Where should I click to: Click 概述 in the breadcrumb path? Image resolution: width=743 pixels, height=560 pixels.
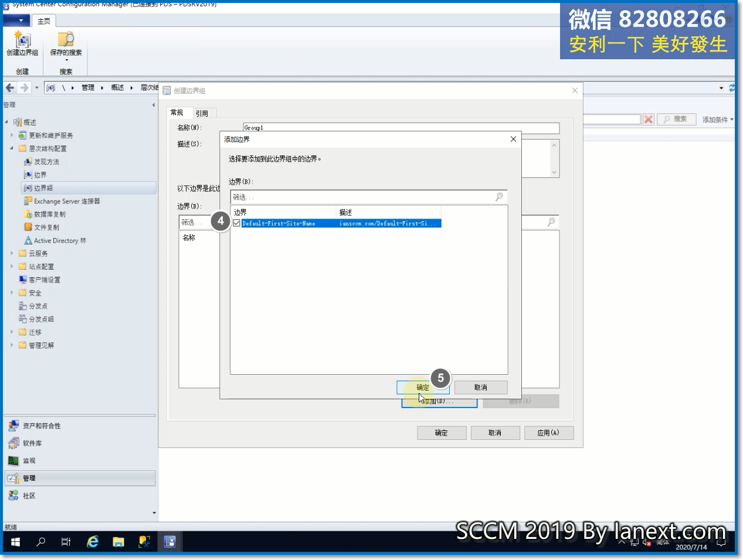[118, 88]
